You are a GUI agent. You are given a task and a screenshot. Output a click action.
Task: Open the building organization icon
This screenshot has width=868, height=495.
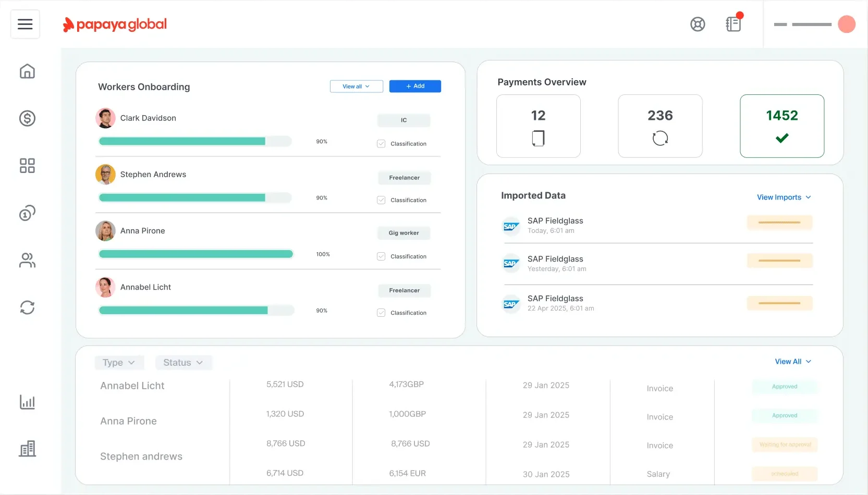[27, 449]
